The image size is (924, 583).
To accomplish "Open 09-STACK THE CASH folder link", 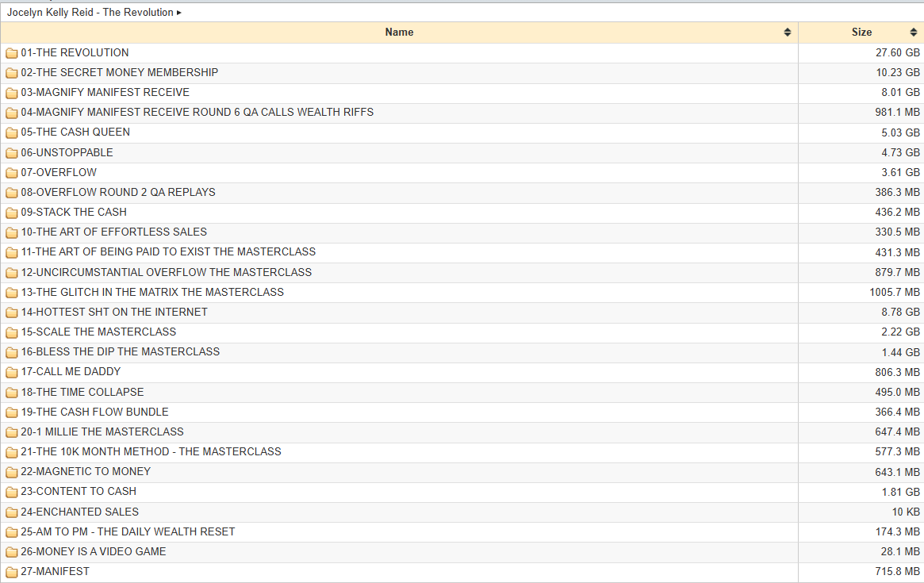I will (x=74, y=213).
